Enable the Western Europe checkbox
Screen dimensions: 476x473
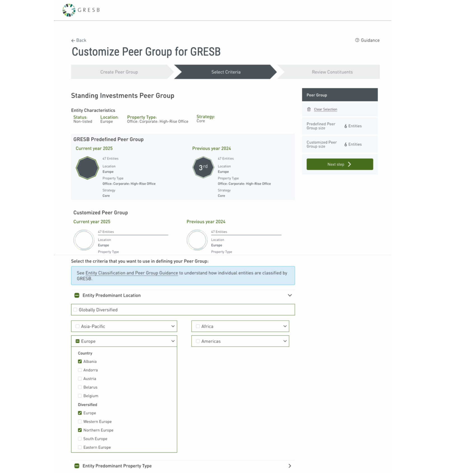[80, 421]
